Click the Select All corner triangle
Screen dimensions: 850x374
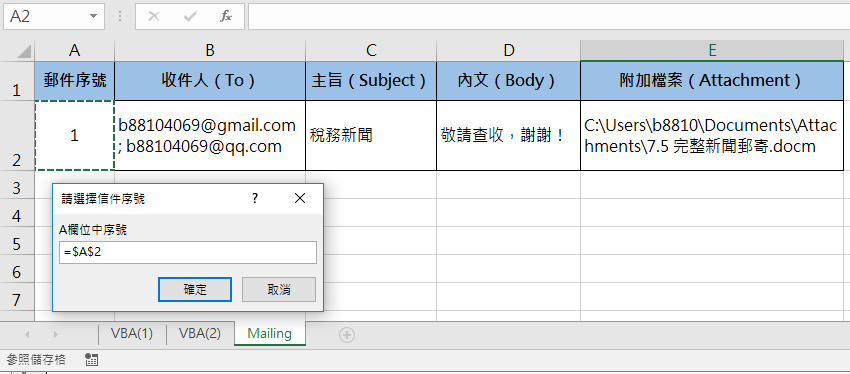(24, 51)
